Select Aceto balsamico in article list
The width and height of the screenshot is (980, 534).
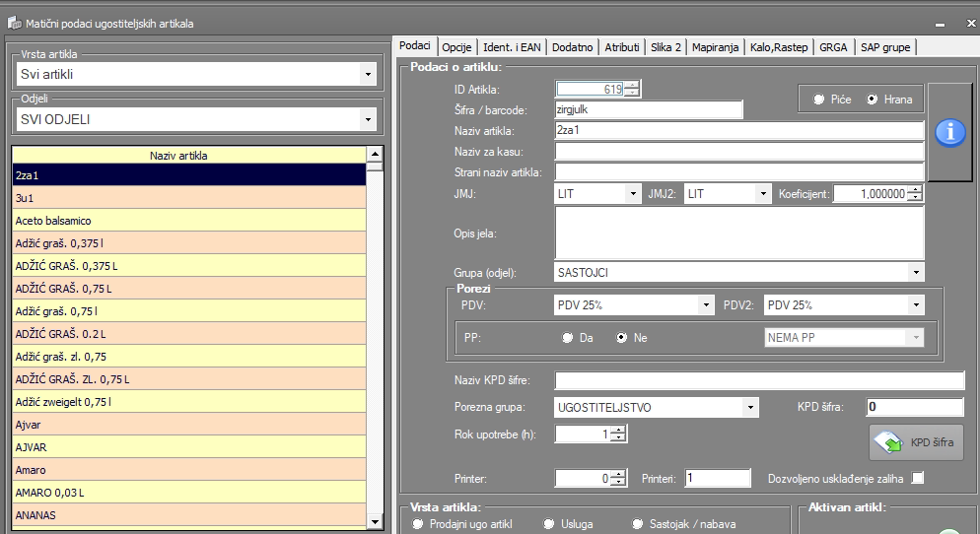coord(189,221)
